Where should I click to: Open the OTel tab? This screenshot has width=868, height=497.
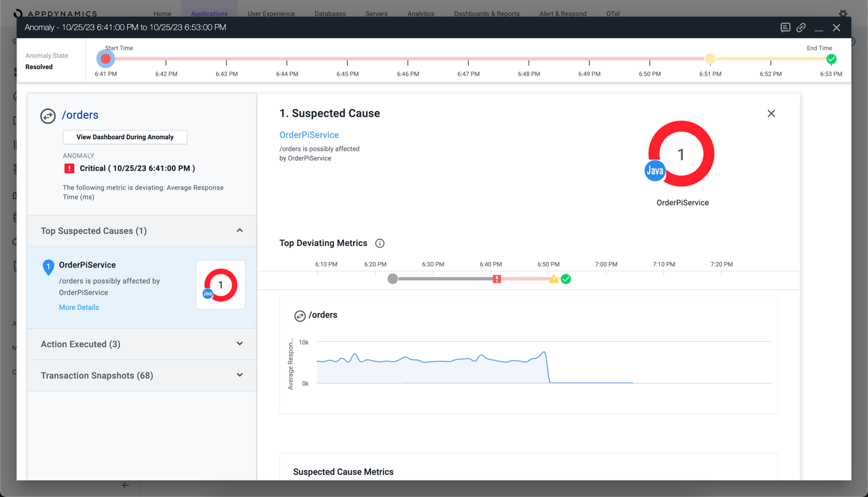(x=613, y=14)
